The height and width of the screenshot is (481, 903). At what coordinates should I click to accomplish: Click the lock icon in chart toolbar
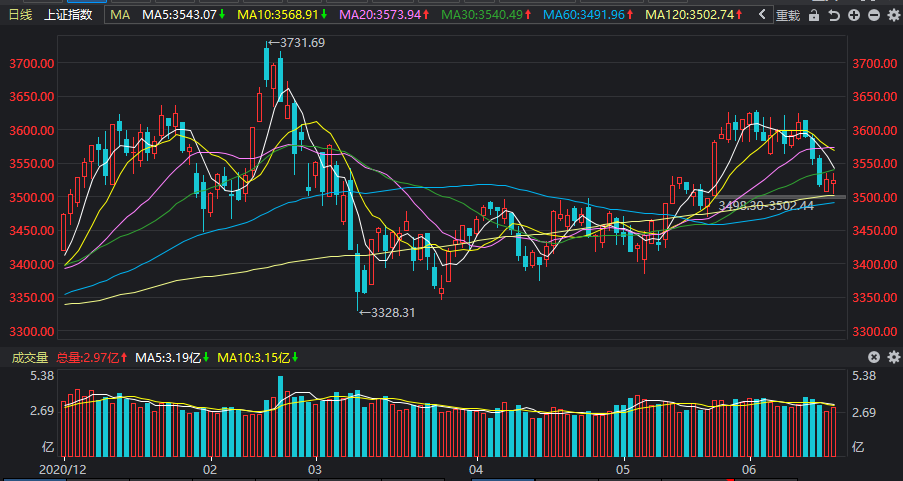point(814,16)
